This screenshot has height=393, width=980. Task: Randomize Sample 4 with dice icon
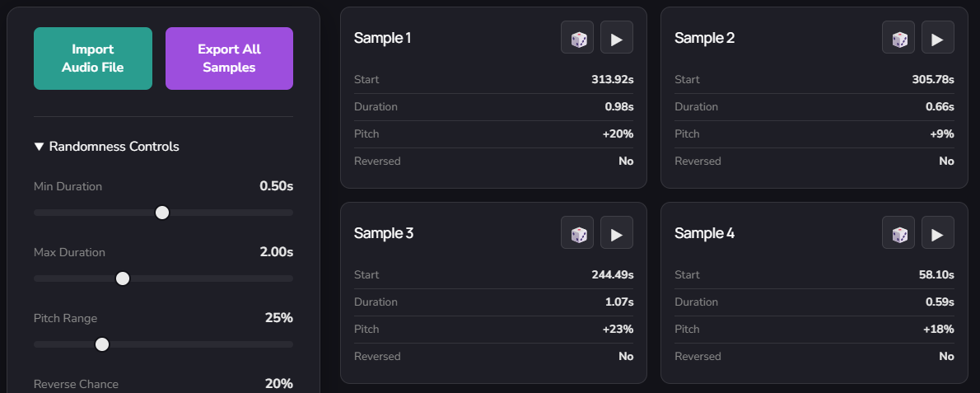[898, 233]
